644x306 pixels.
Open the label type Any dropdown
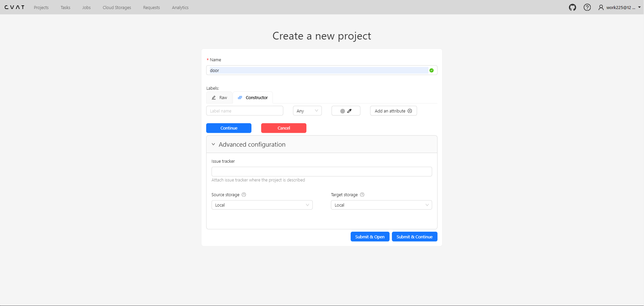(x=307, y=111)
